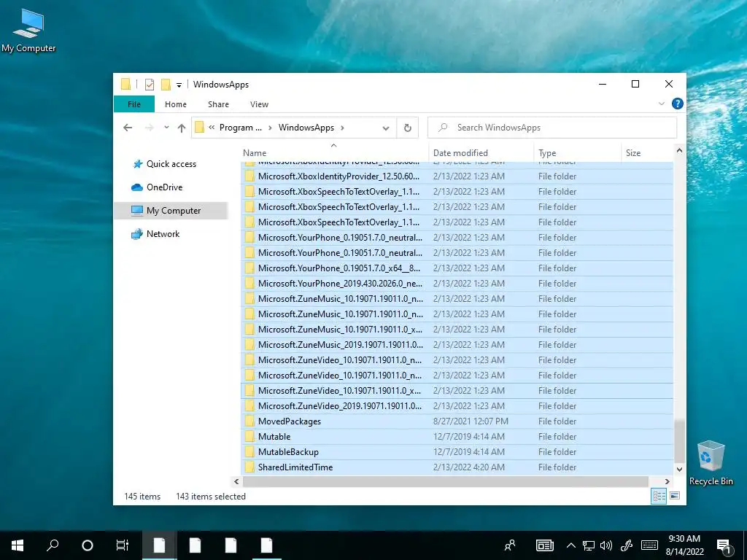This screenshot has width=747, height=560.
Task: Click the New folder icon in title bar
Action: coord(166,85)
